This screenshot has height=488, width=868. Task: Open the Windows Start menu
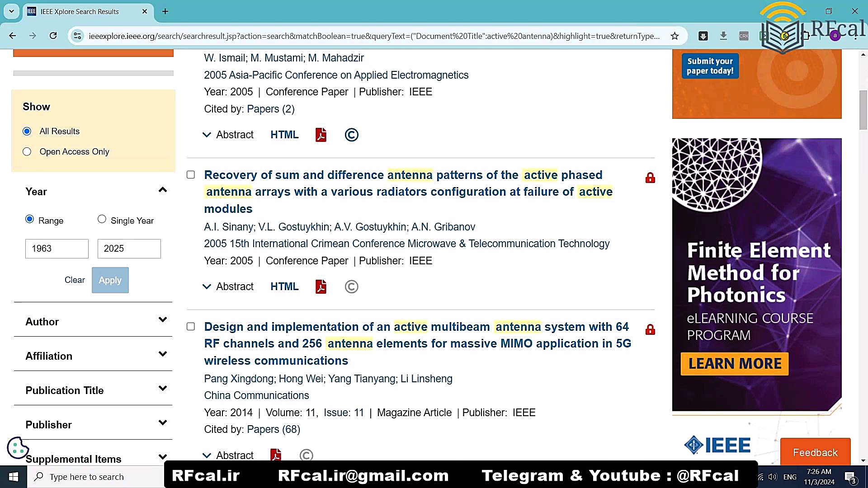pos(13,477)
